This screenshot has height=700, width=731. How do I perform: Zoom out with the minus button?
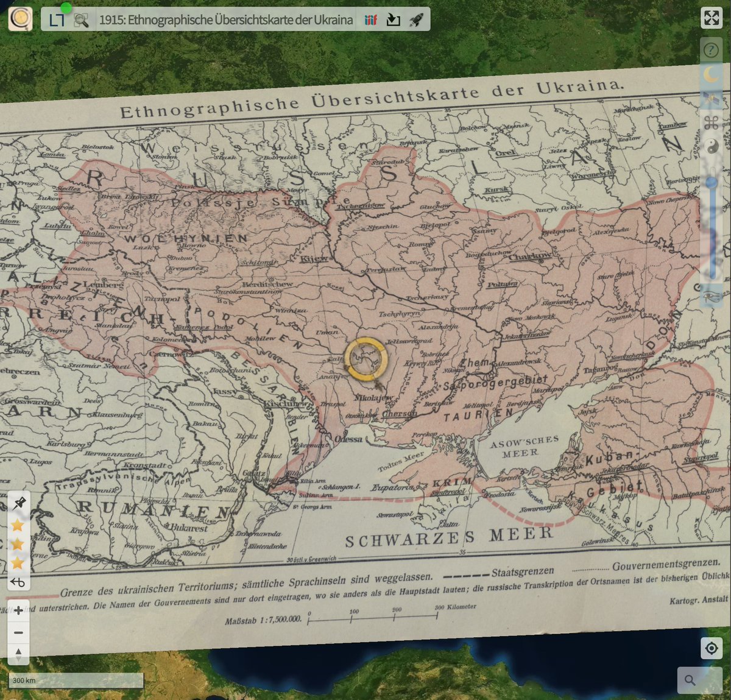point(18,632)
